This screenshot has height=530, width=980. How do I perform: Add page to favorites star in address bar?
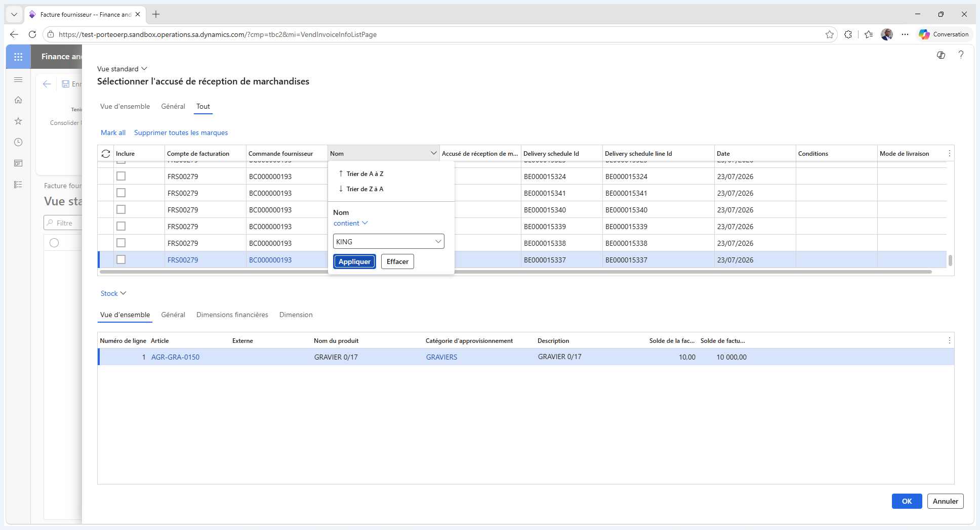(x=829, y=34)
